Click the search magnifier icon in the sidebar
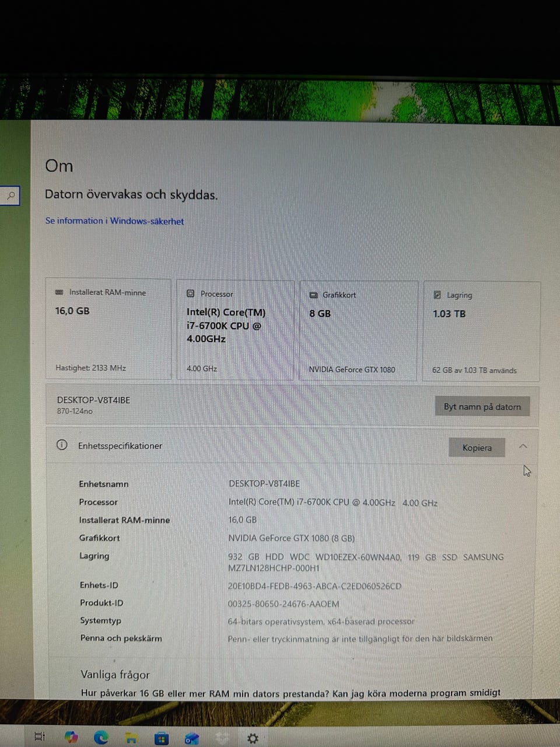The width and height of the screenshot is (560, 747). [10, 196]
